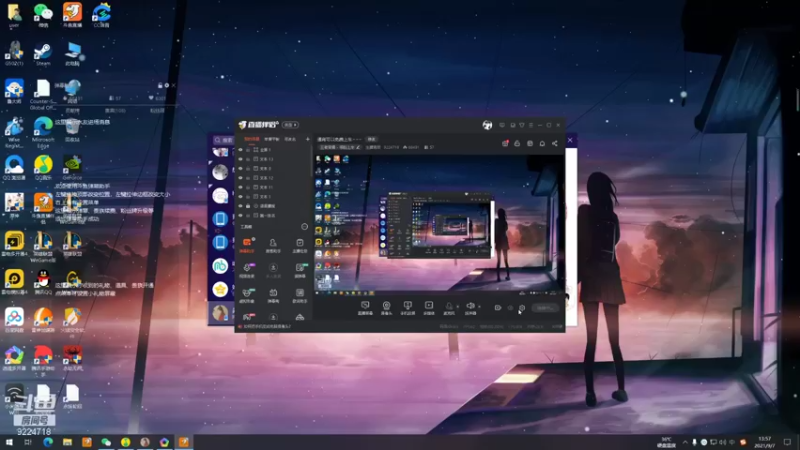Close the contact list window behind

(x=570, y=140)
